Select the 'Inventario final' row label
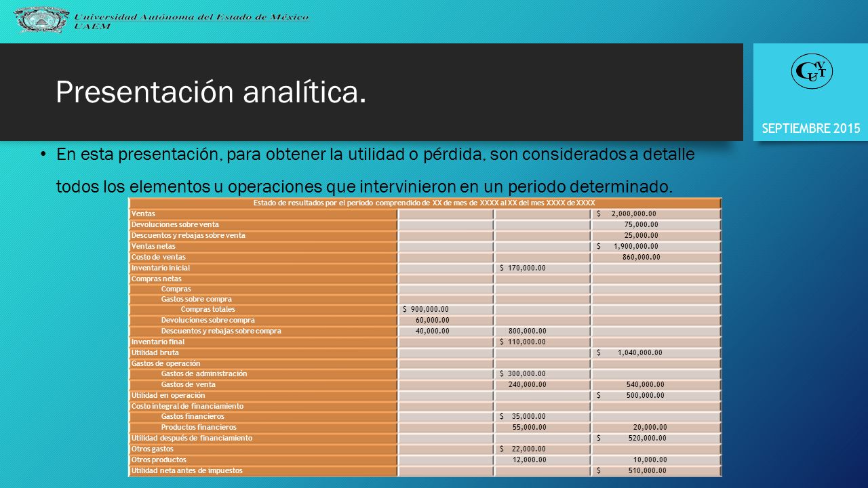This screenshot has width=868, height=488. (x=157, y=342)
